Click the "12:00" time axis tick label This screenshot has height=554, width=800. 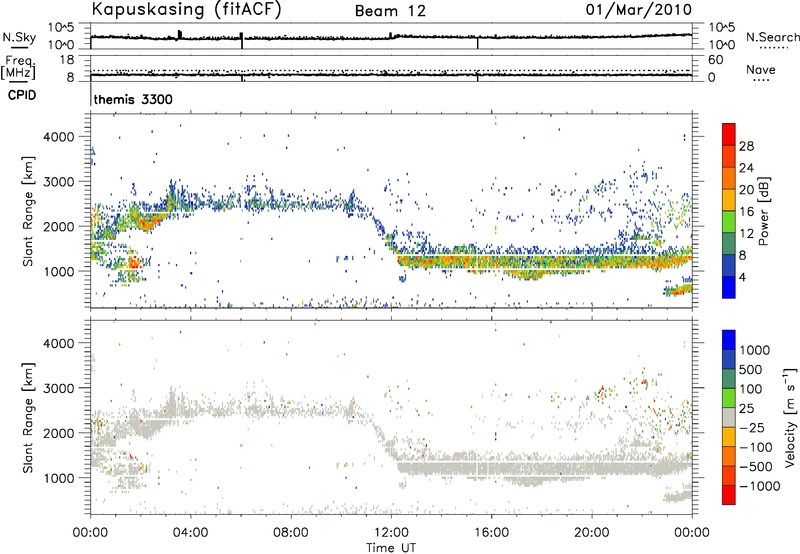(391, 533)
